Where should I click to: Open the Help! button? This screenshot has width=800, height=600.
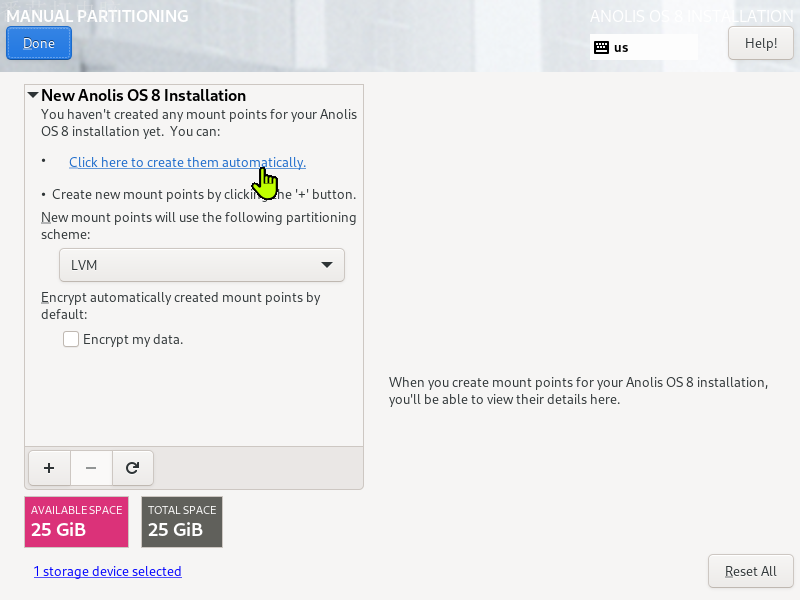760,43
